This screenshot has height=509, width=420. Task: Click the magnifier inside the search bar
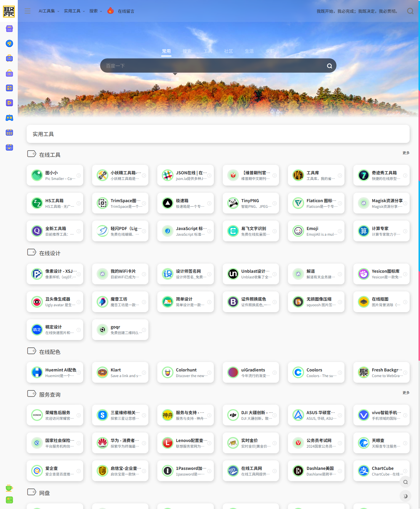329,66
